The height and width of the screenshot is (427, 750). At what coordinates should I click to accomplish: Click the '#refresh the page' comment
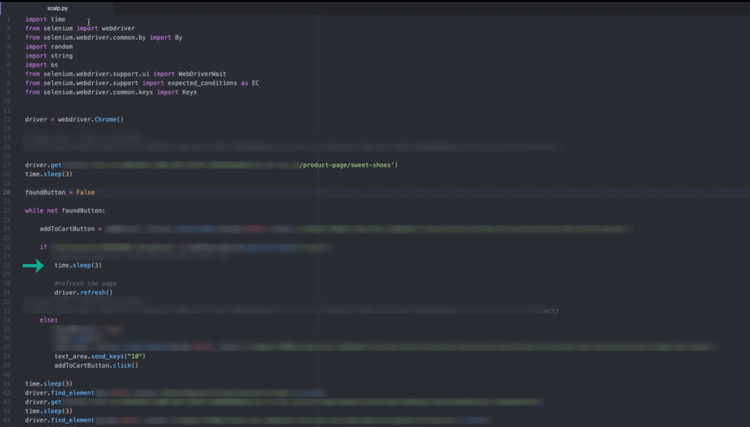click(85, 284)
